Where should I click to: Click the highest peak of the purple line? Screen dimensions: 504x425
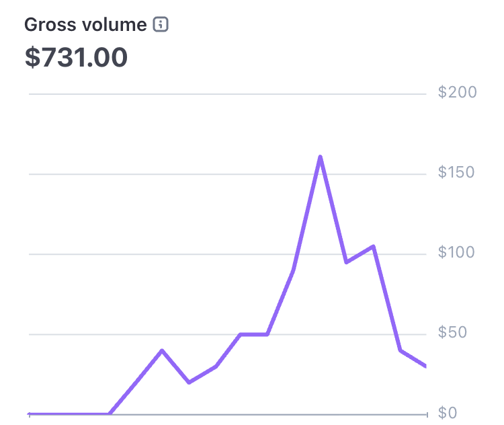pos(321,157)
